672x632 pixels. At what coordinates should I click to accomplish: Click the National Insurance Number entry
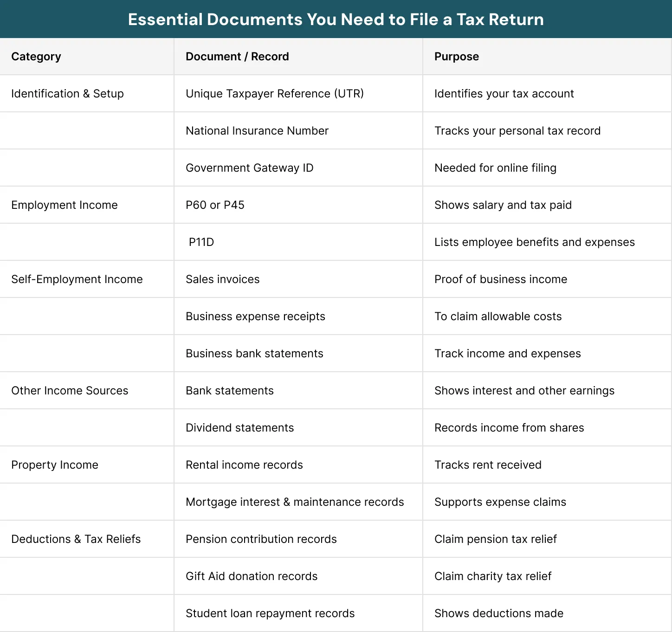pos(257,130)
